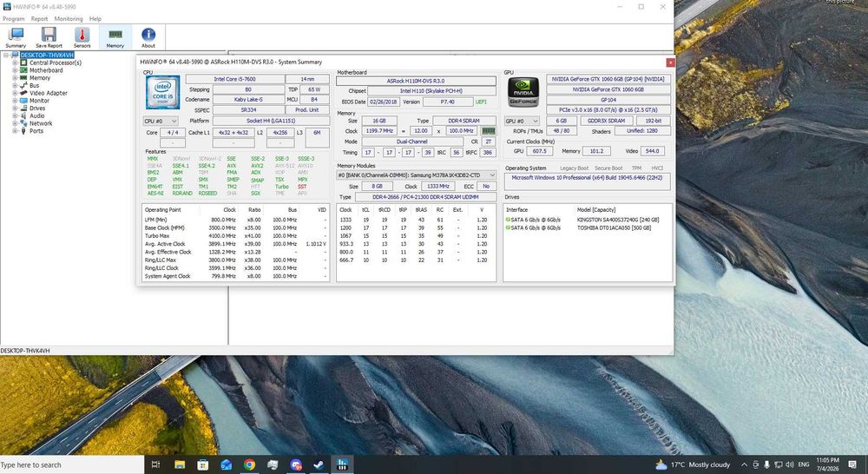The image size is (868, 474).
Task: Open the memory module BANK 0 dropdown
Action: 417,175
